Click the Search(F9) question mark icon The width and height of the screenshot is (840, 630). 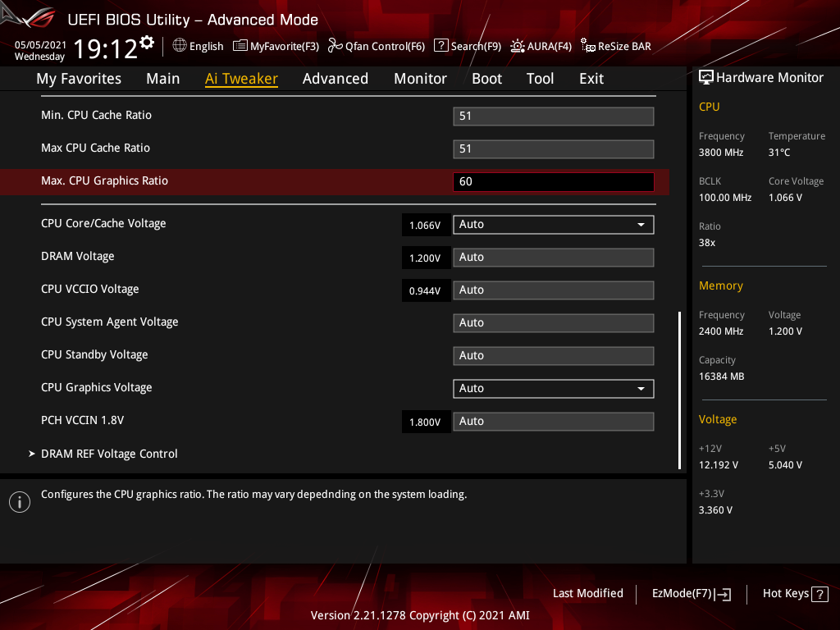click(441, 46)
